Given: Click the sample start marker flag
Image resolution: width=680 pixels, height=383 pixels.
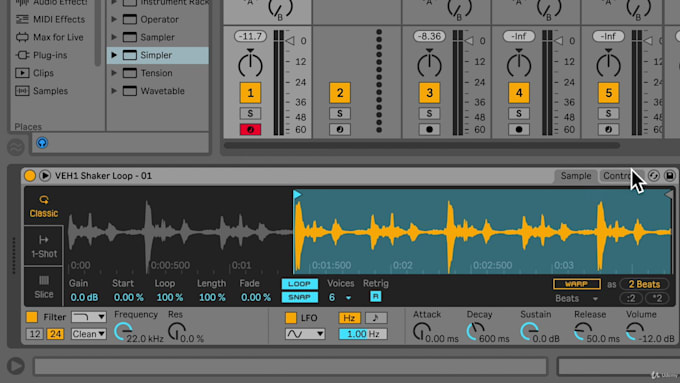Looking at the screenshot, I should pyautogui.click(x=297, y=194).
